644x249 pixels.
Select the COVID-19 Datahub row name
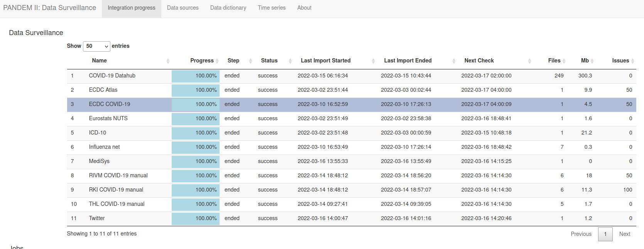[x=112, y=76]
